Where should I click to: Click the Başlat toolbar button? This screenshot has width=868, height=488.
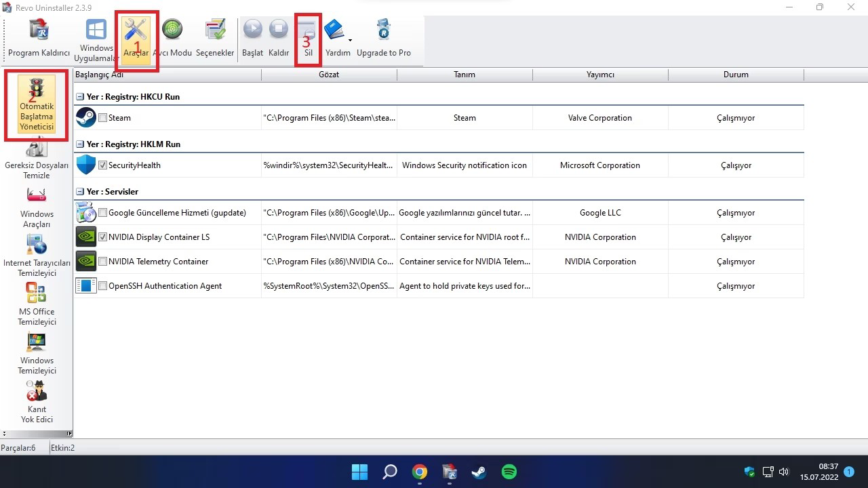click(252, 39)
